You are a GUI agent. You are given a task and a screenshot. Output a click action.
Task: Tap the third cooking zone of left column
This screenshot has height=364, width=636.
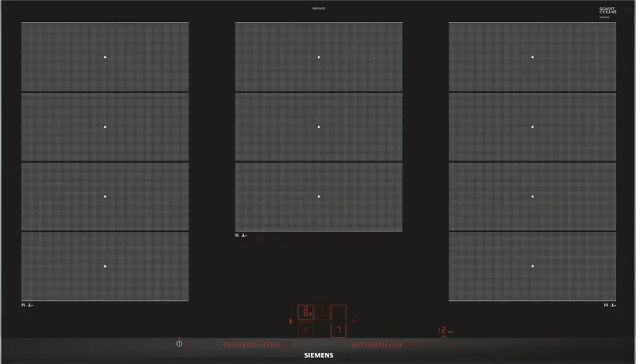pyautogui.click(x=105, y=196)
